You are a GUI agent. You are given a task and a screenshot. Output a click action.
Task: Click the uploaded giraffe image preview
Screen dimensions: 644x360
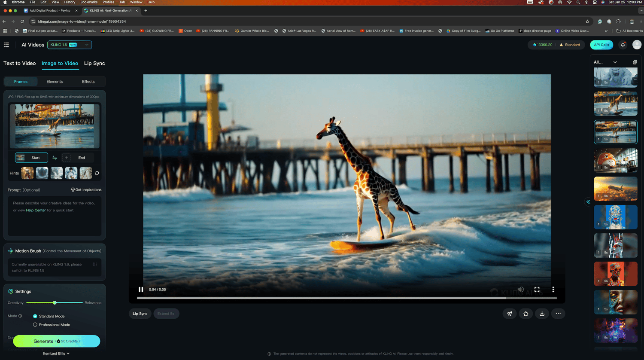[55, 126]
